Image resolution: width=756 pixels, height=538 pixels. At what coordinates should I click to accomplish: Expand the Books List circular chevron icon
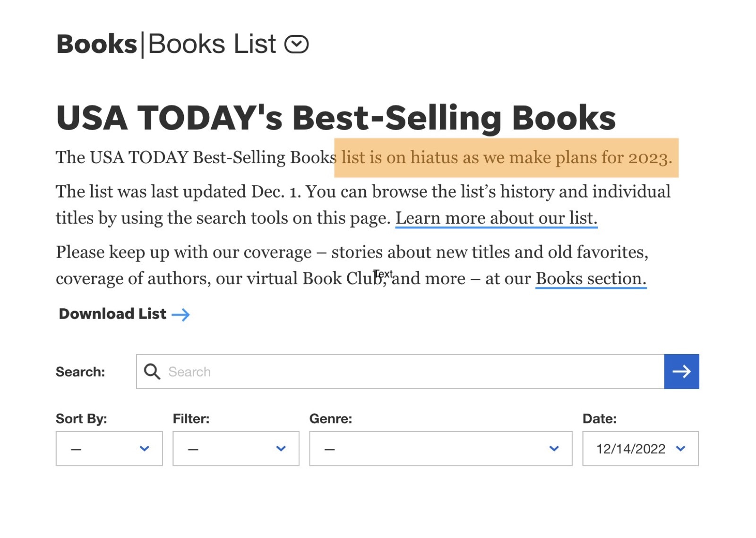(x=296, y=44)
